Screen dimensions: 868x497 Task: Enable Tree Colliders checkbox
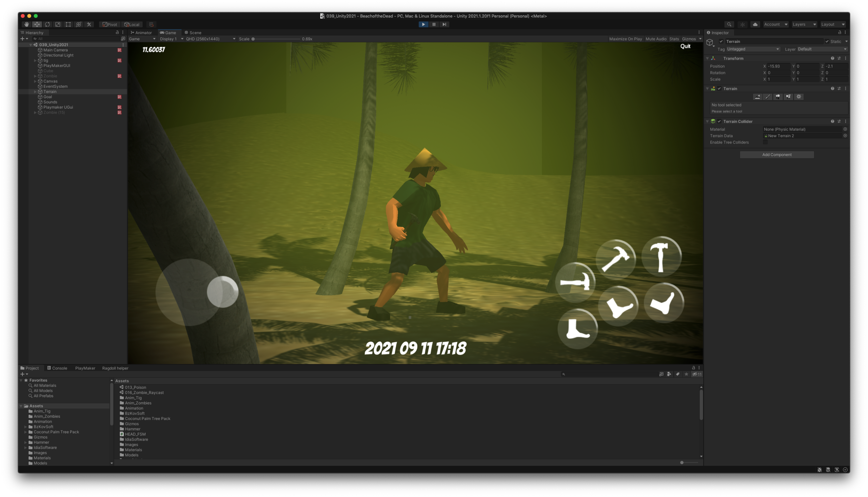click(765, 142)
